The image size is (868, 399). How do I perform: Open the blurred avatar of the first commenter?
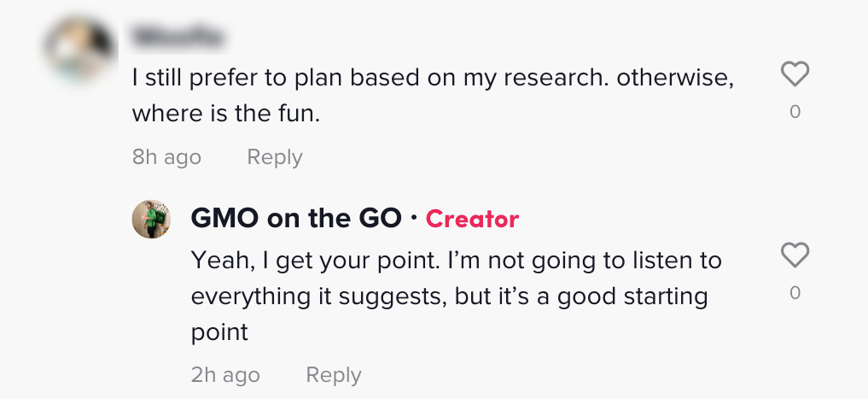click(x=79, y=47)
